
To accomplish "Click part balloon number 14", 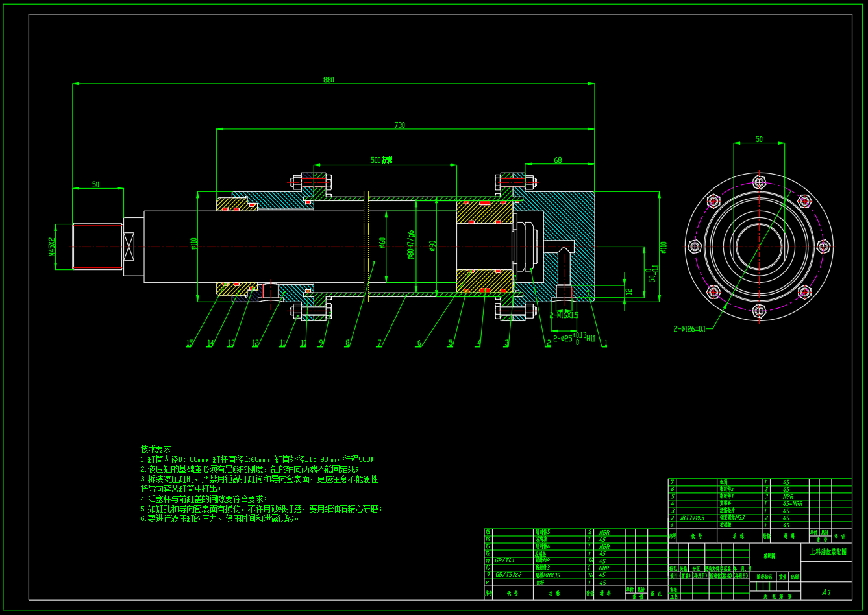I will (x=210, y=343).
